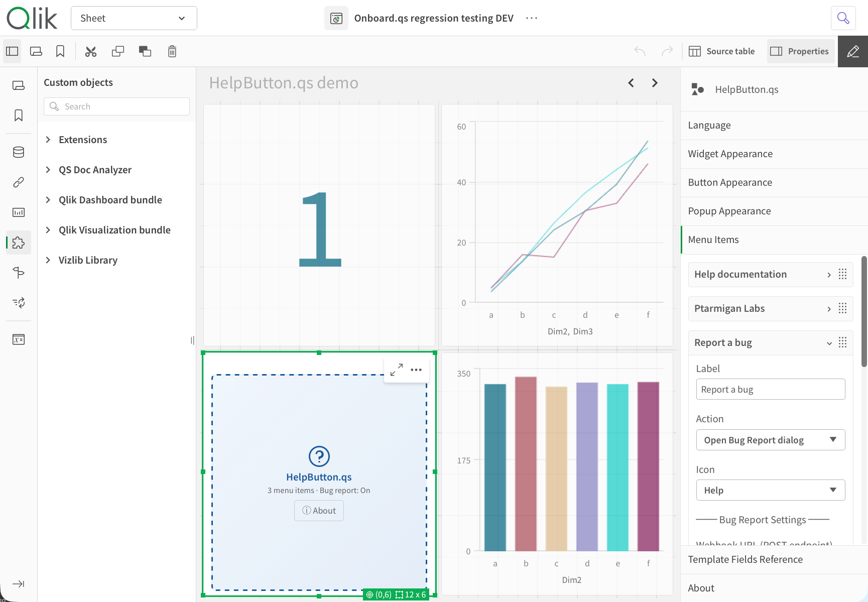Expand the HelpButton.qs object to fullscreen

point(397,370)
